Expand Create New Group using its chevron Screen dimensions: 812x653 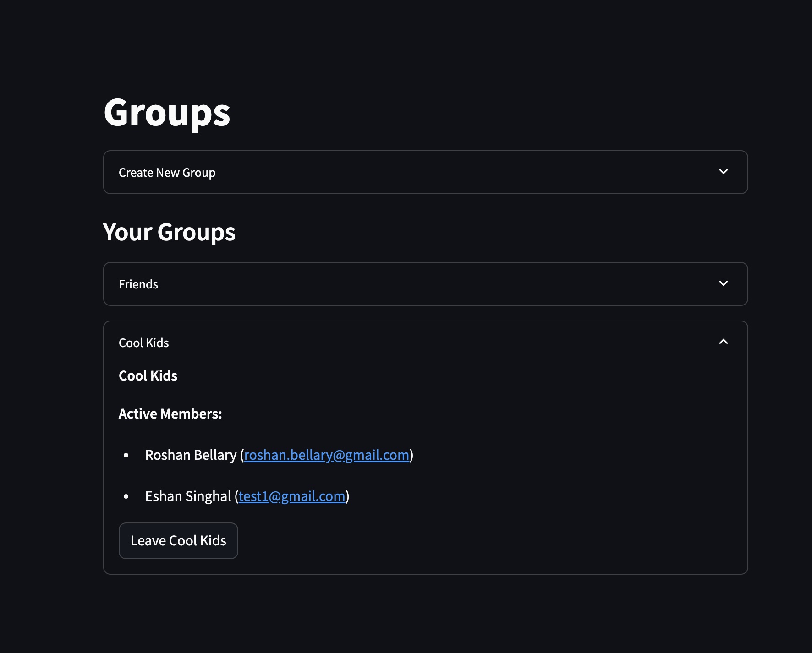tap(723, 172)
